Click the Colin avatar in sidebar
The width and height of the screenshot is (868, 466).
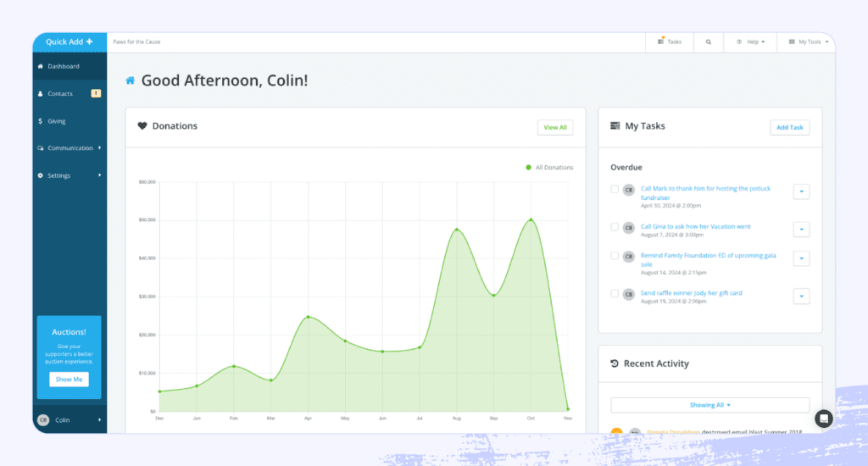point(43,420)
